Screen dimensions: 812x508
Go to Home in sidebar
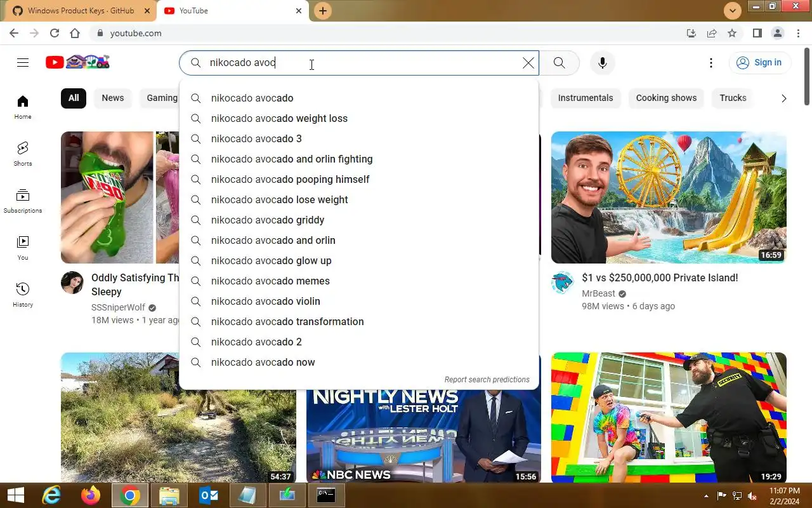click(23, 107)
